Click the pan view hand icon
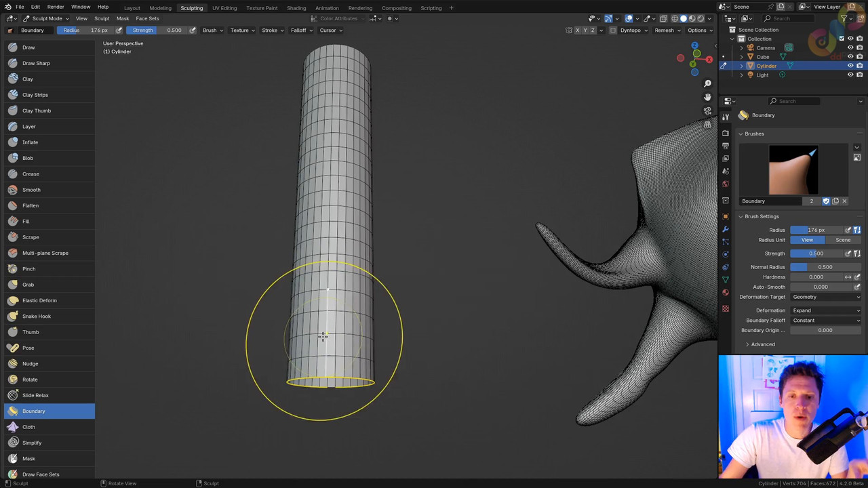The image size is (868, 488). (707, 97)
